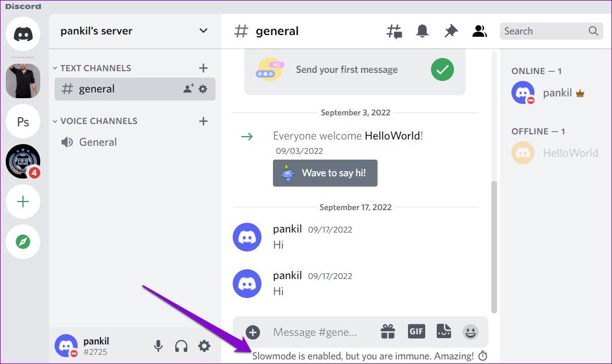Viewport: 612px width, 364px height.
Task: Click the message attachment plus button
Action: (x=253, y=332)
